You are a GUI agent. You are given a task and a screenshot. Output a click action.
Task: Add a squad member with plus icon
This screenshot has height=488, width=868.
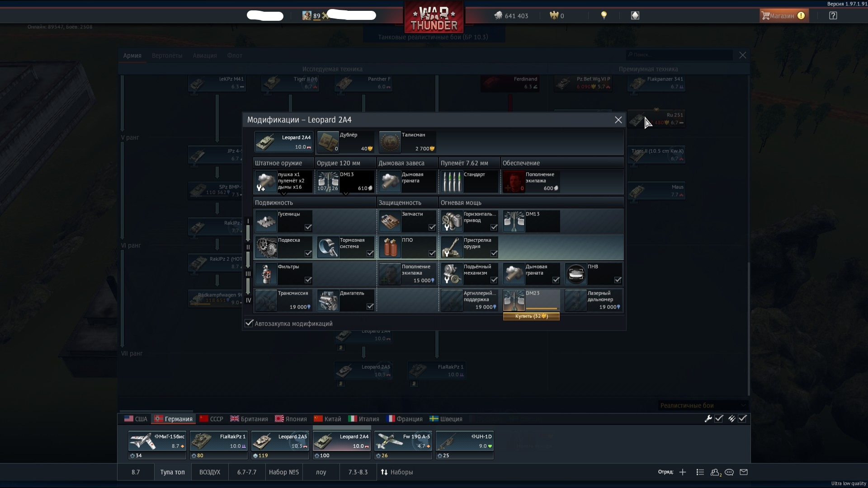(x=683, y=472)
